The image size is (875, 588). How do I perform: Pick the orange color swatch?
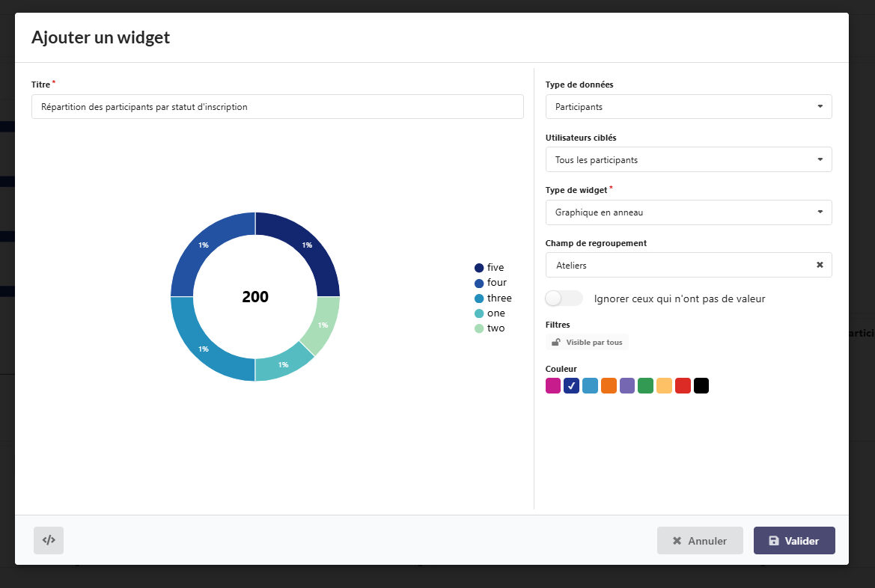pos(609,386)
